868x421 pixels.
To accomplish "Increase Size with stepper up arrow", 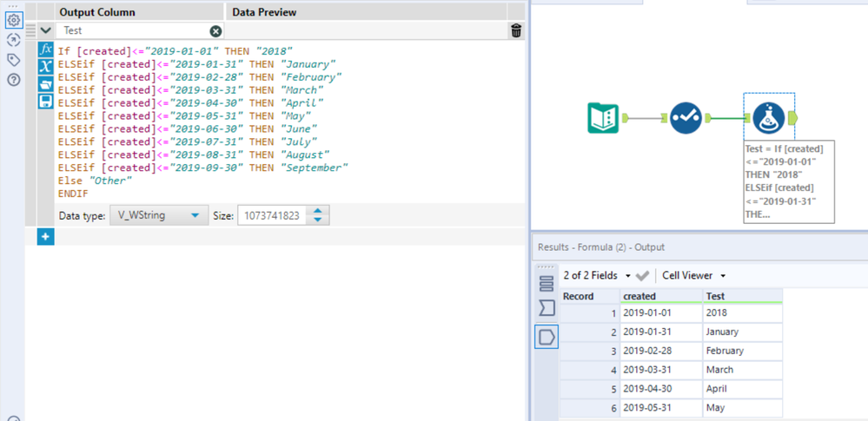I will pos(318,211).
